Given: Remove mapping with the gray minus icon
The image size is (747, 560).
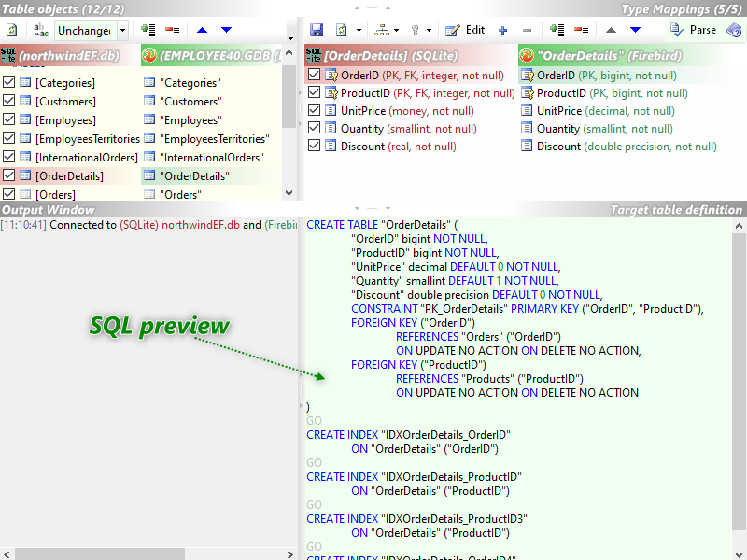Looking at the screenshot, I should (x=527, y=31).
